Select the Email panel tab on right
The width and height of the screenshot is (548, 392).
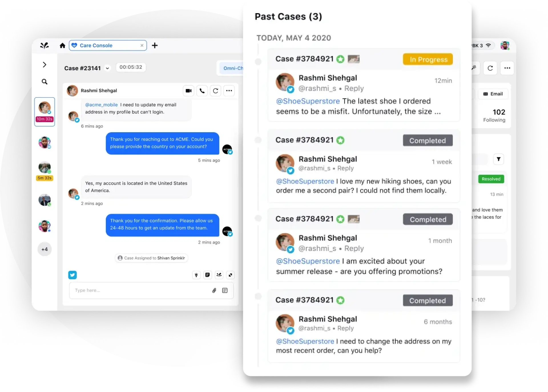493,94
